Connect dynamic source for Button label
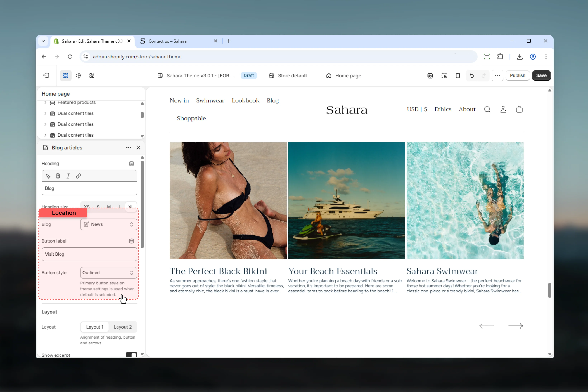The height and width of the screenshot is (392, 588). (x=131, y=241)
